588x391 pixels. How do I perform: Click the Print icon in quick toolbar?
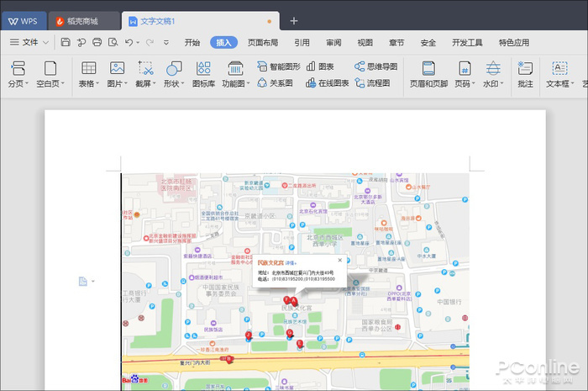97,42
